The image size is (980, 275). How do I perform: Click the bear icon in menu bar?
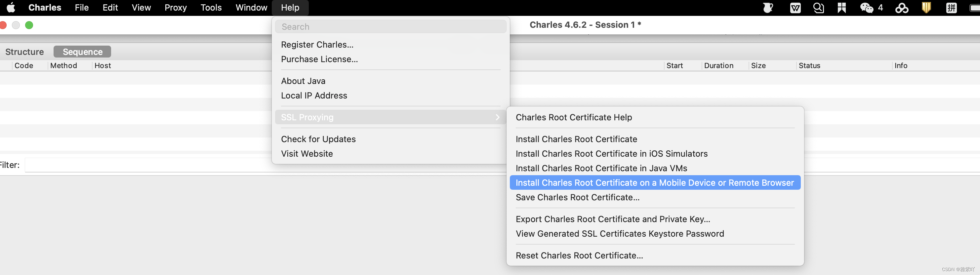click(x=768, y=8)
